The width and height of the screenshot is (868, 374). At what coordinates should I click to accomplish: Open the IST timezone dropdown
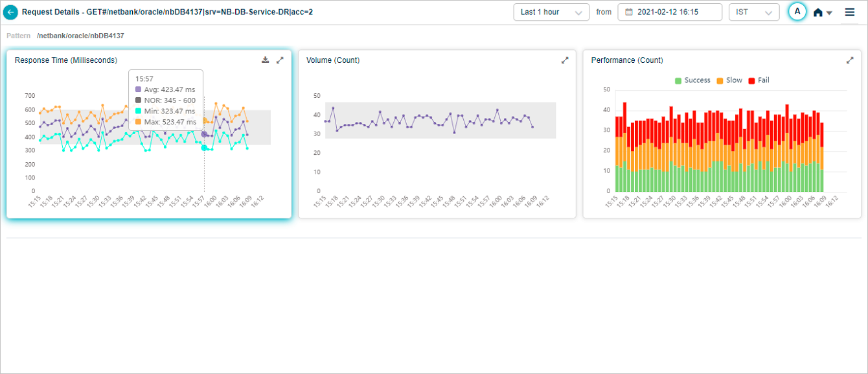pos(753,12)
